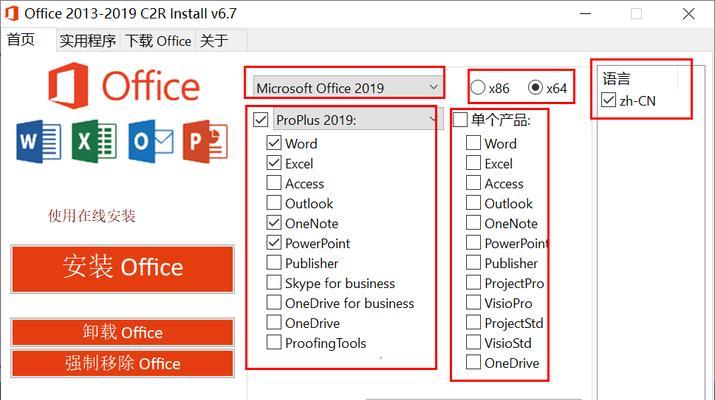
Task: Click the 语言 header text
Action: point(616,78)
